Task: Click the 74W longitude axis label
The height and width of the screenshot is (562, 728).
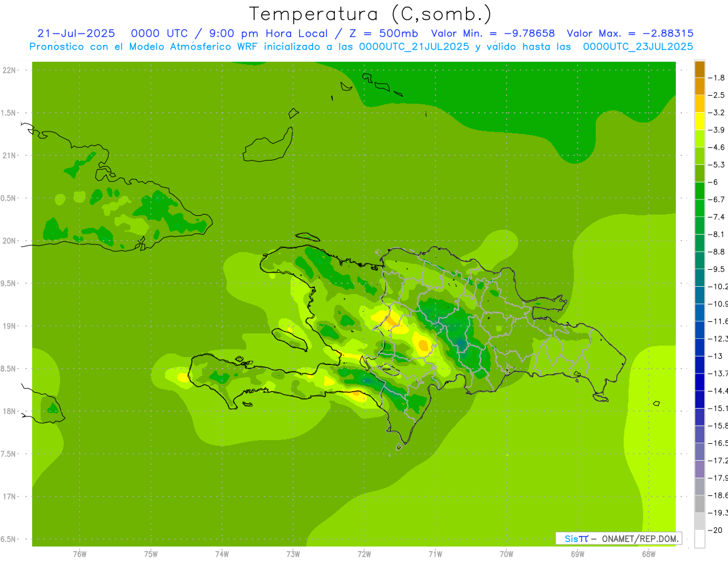Action: pyautogui.click(x=222, y=554)
